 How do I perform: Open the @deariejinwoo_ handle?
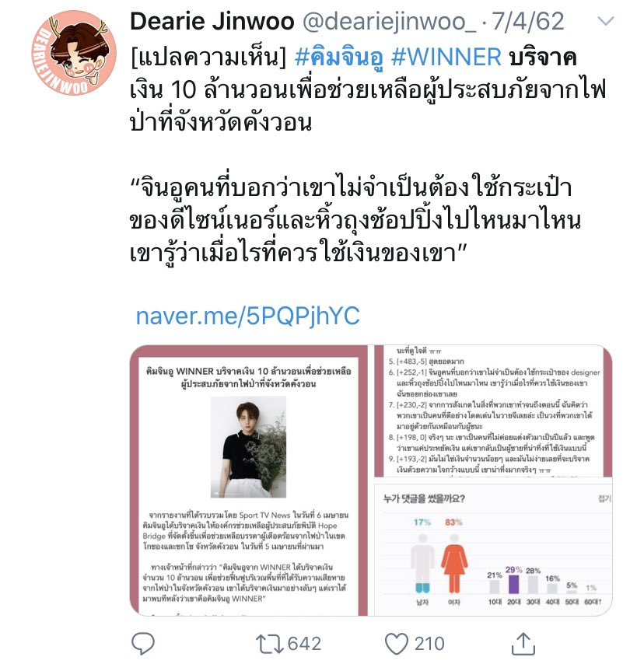click(x=389, y=22)
